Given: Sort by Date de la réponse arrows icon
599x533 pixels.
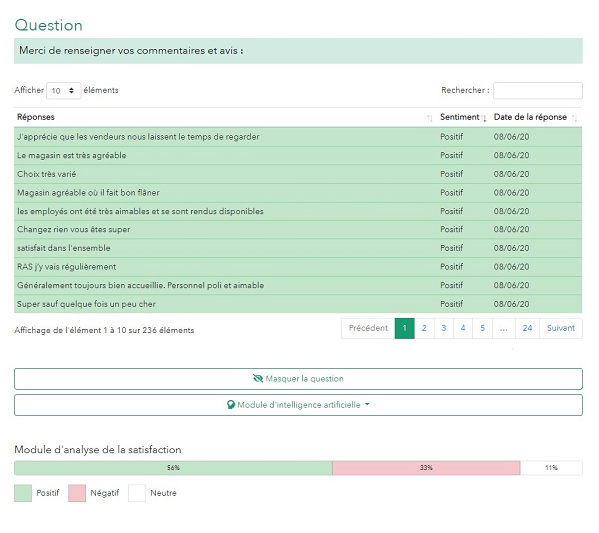Looking at the screenshot, I should click(x=574, y=118).
